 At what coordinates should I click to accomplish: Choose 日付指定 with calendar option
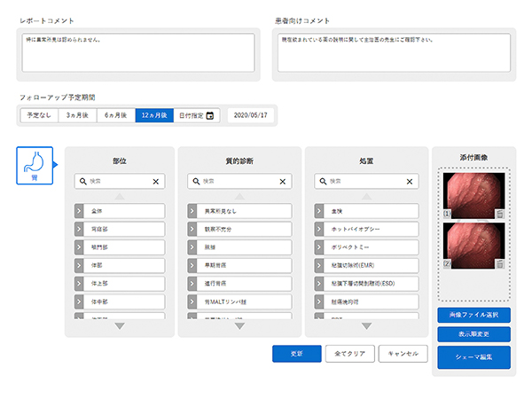196,115
